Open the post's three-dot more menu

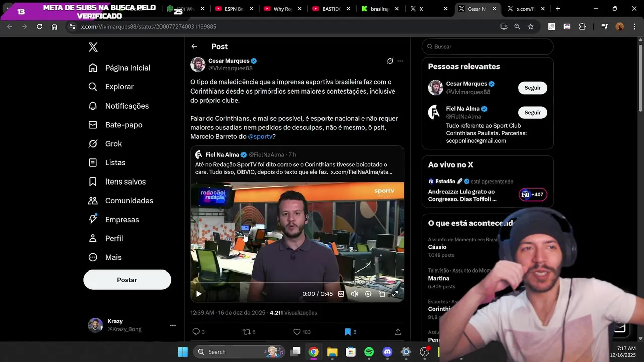(x=400, y=61)
